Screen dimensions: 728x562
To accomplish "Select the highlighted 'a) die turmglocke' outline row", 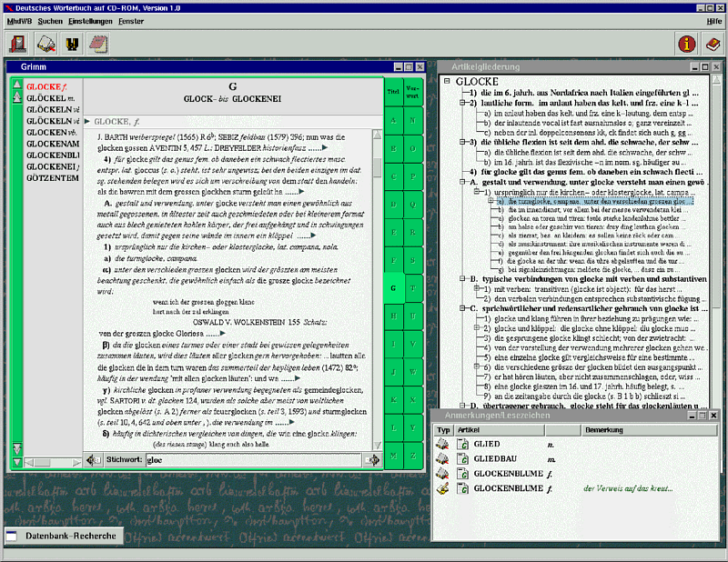I will click(596, 201).
